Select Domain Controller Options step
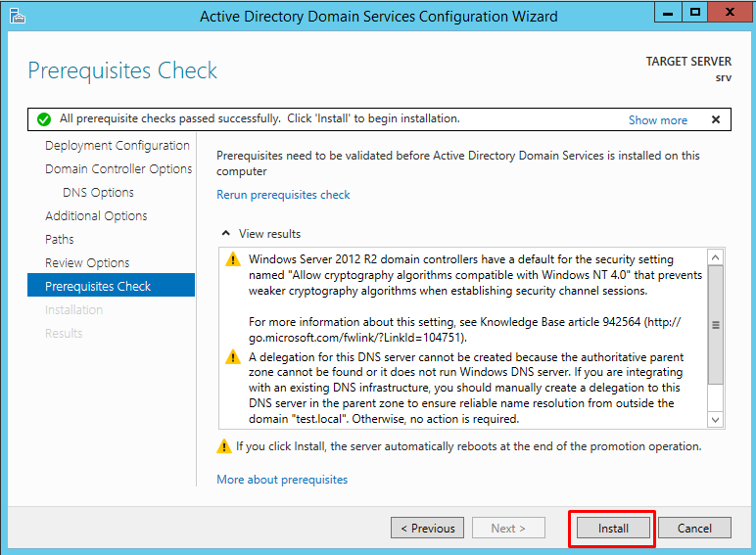The image size is (756, 555). click(x=118, y=169)
